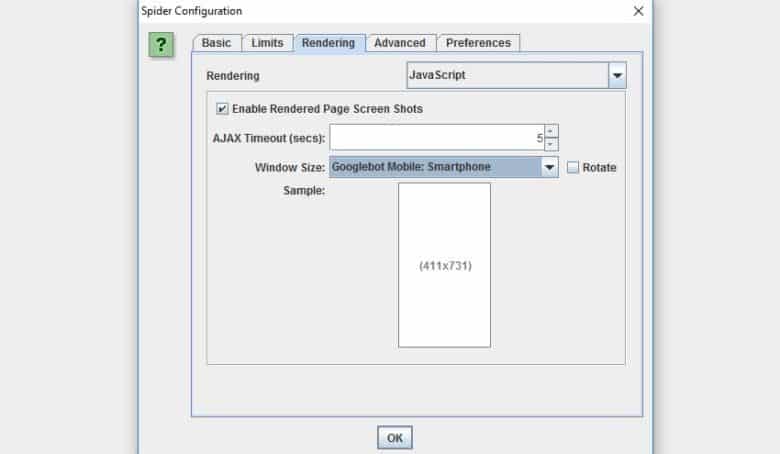Open the Preferences tab

tap(478, 43)
